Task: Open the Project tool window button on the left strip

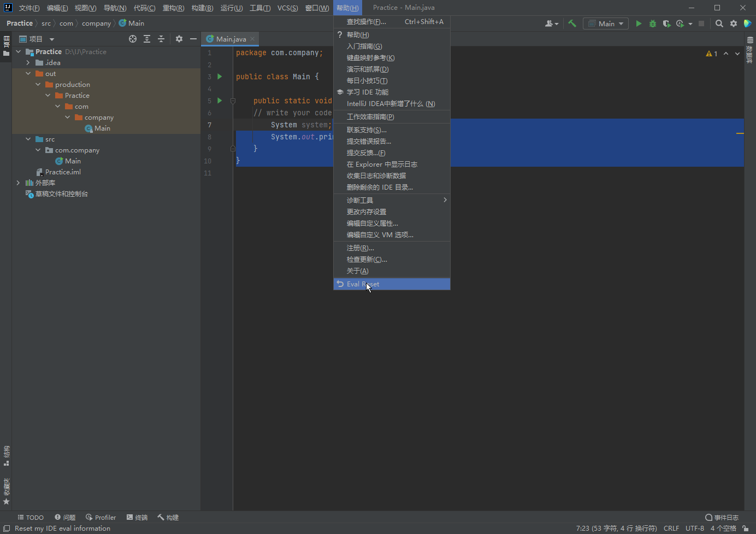Action: coord(6,46)
